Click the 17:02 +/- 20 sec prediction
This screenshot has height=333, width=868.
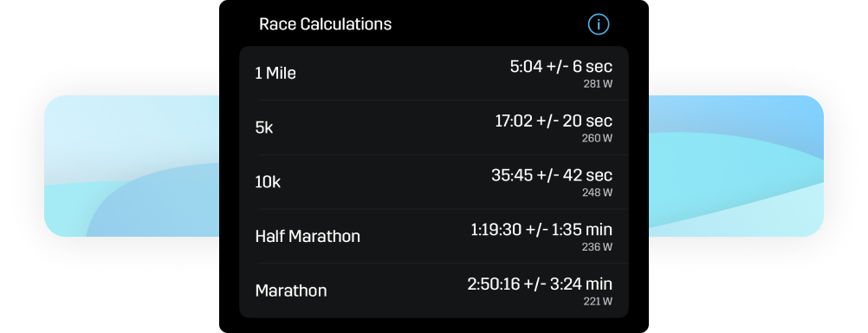554,121
